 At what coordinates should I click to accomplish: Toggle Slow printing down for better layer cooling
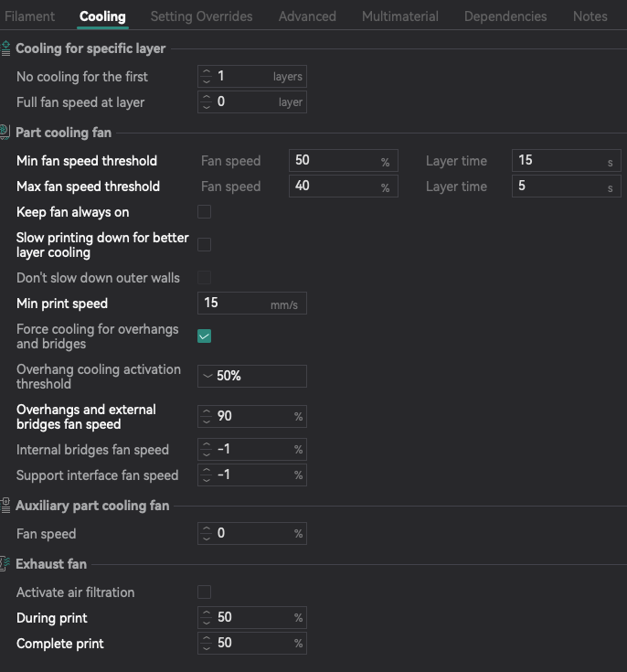[204, 245]
